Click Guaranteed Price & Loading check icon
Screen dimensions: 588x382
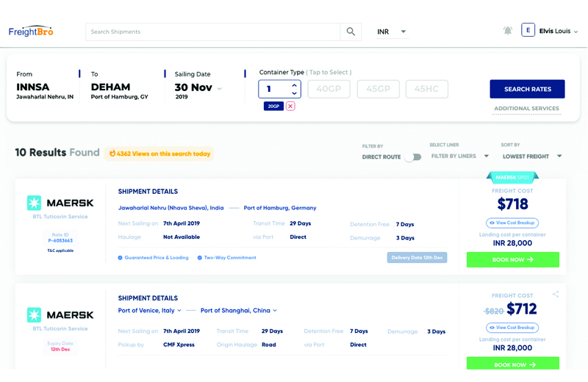pos(120,258)
